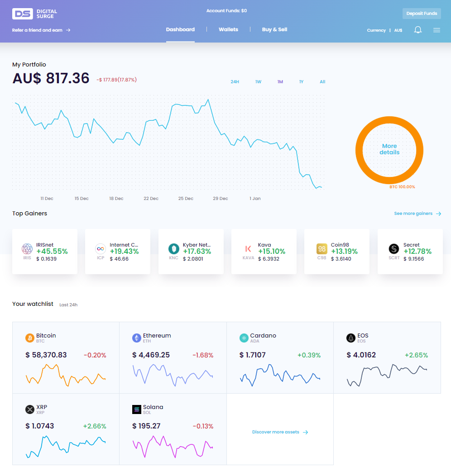Open notifications bell icon

pos(418,30)
